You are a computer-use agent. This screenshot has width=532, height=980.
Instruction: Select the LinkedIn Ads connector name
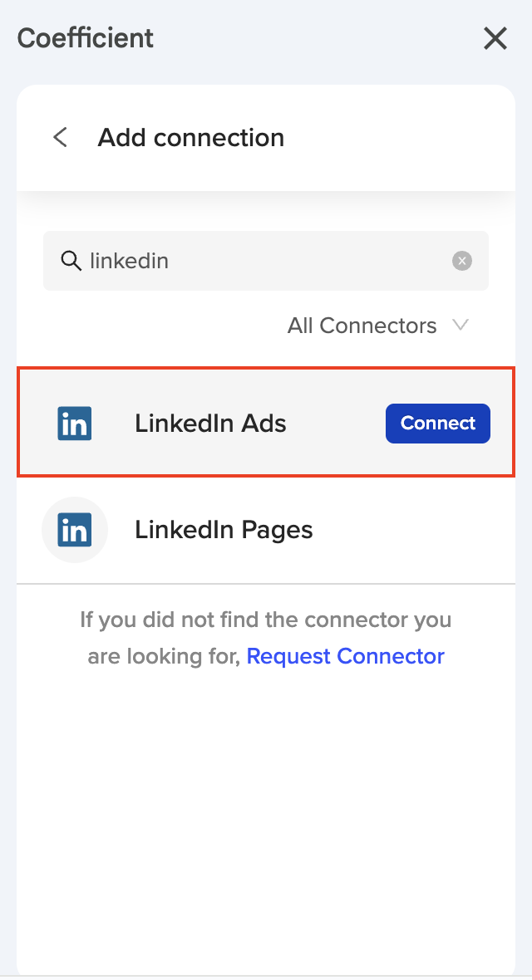coord(210,424)
